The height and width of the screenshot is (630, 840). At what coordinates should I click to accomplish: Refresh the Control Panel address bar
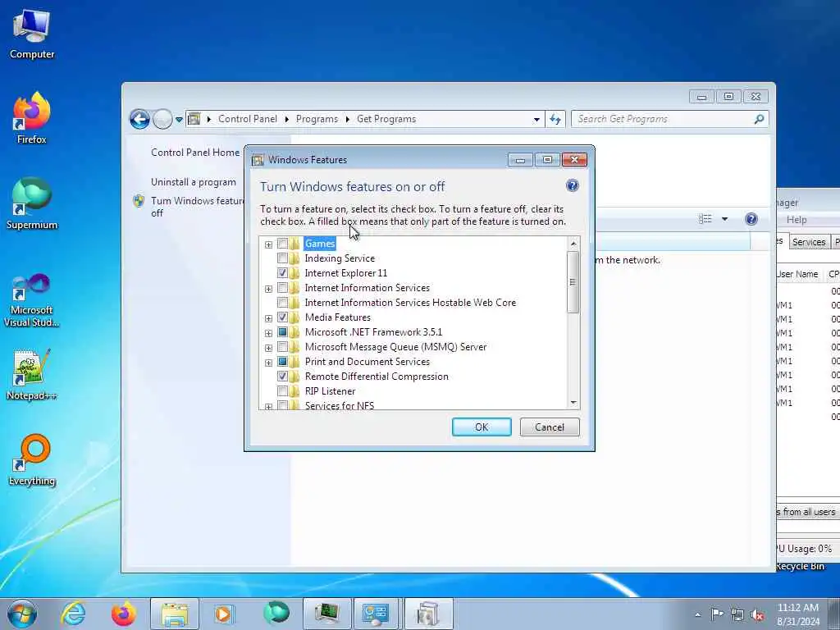(555, 119)
